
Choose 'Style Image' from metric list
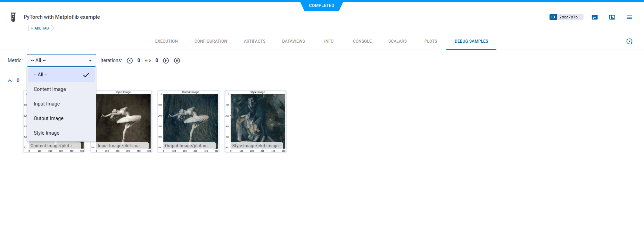pyautogui.click(x=47, y=133)
